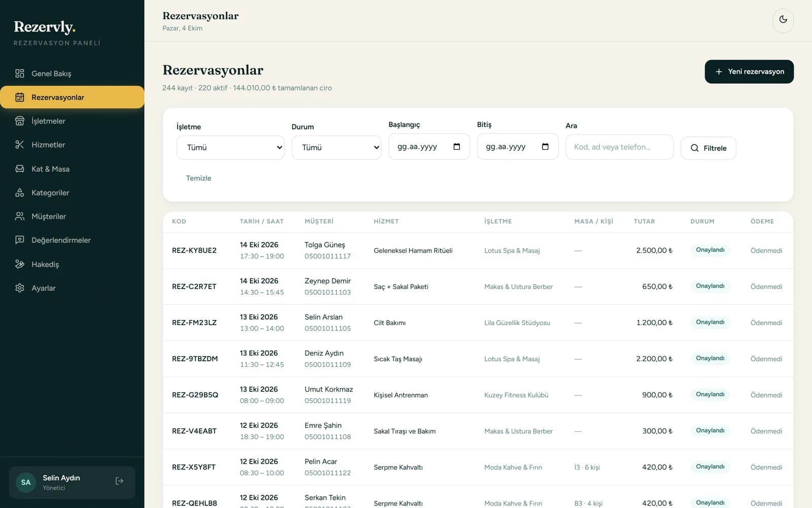Open the Durum dropdown
812x508 pixels.
(x=336, y=147)
